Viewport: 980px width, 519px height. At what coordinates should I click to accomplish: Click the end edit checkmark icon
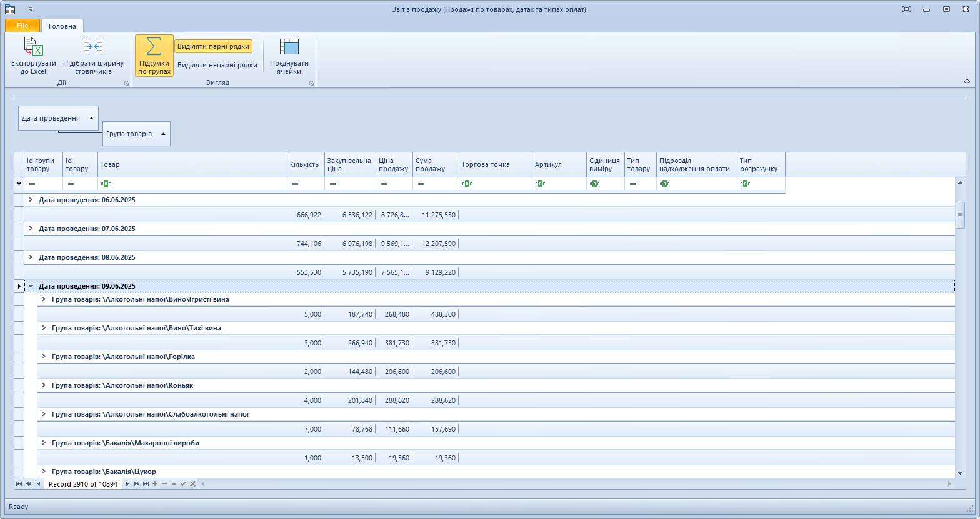[183, 484]
